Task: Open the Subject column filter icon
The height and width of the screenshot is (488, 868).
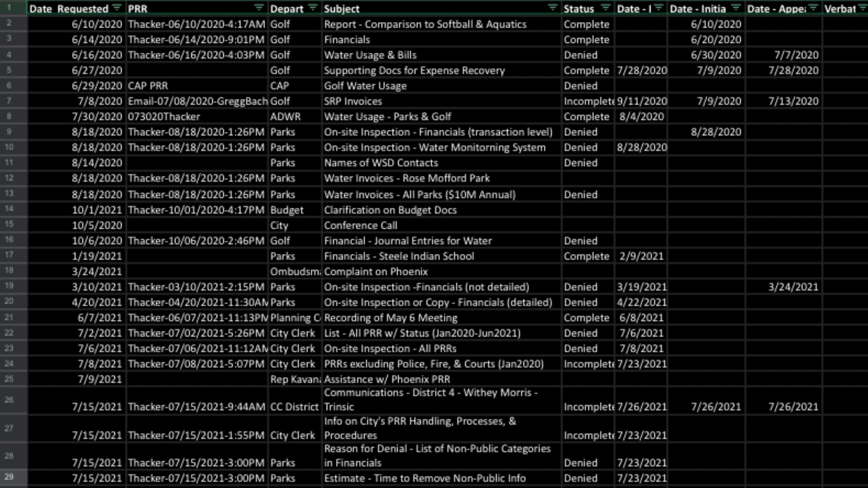Action: (553, 8)
